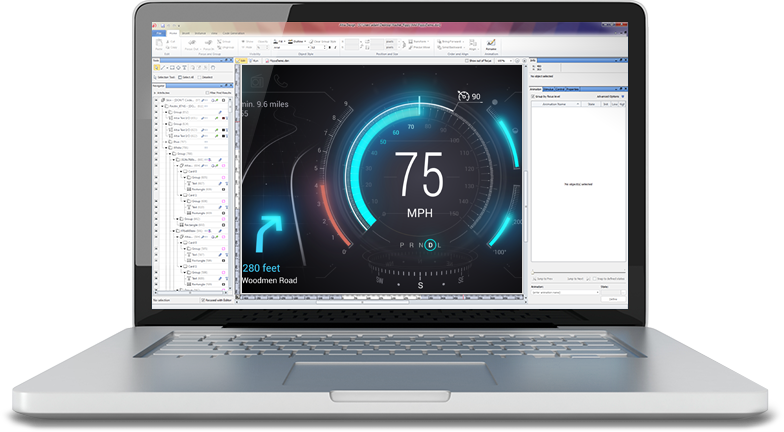Open the Animation Name column dropdown
The height and width of the screenshot is (432, 784).
click(578, 104)
